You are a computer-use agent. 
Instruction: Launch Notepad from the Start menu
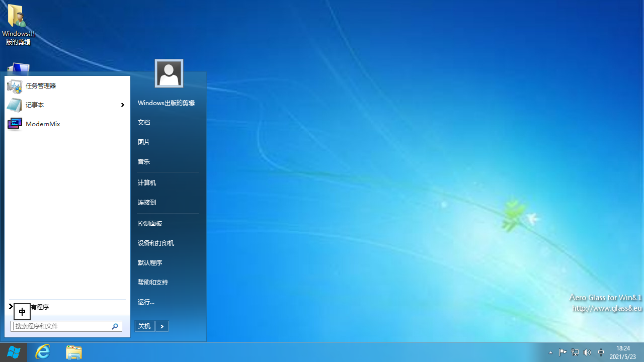(x=67, y=105)
